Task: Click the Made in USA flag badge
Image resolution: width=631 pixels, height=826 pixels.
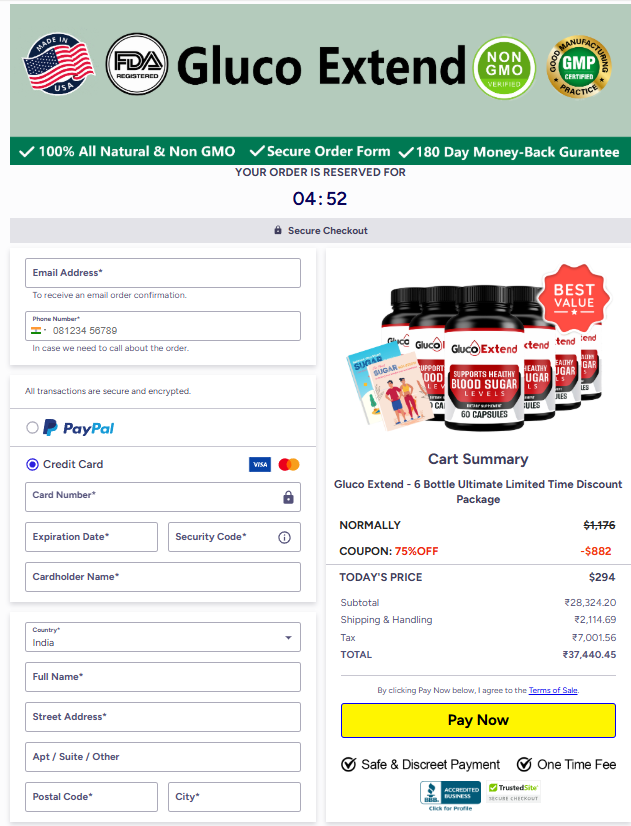Action: coord(58,64)
